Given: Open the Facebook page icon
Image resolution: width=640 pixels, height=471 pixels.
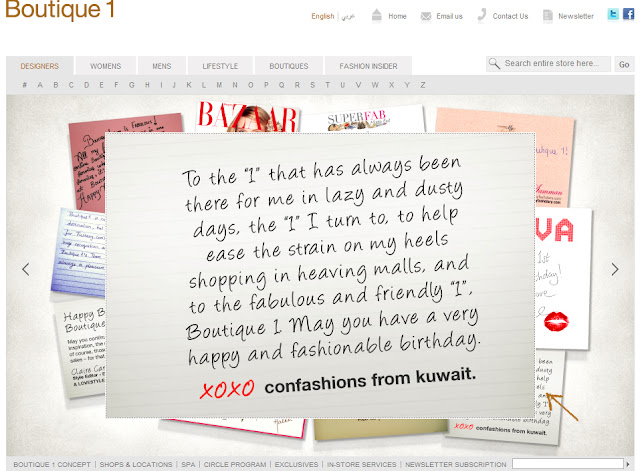Looking at the screenshot, I should tap(628, 14).
